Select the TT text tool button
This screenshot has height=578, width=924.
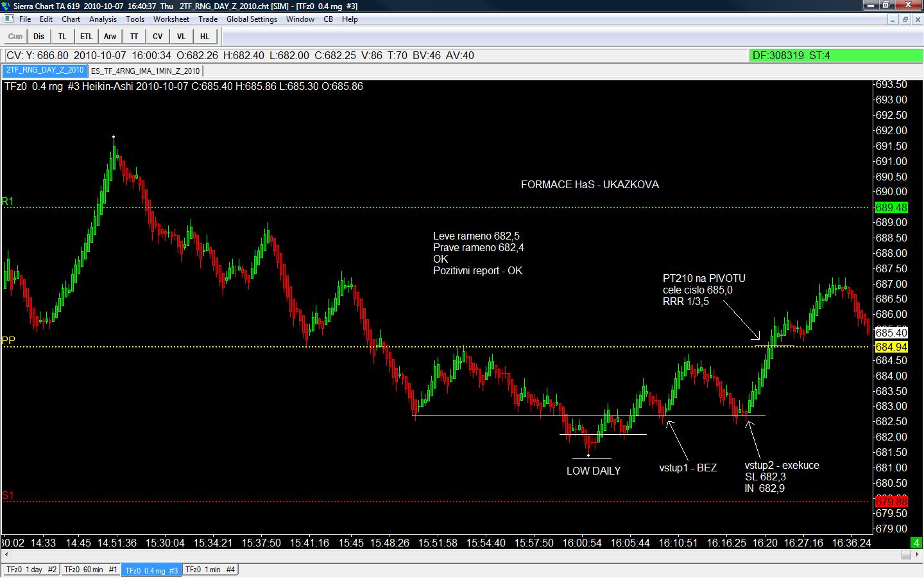tap(134, 37)
